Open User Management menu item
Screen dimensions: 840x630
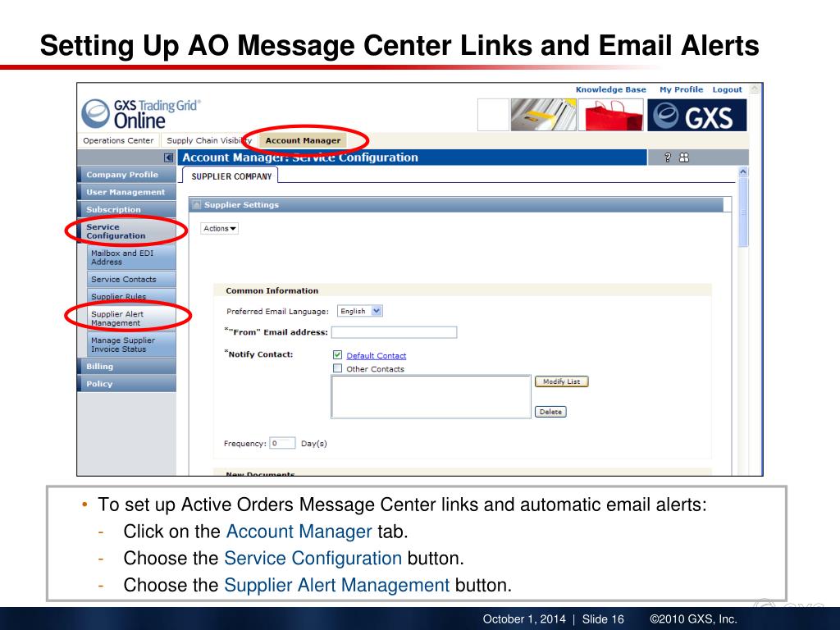tap(127, 192)
